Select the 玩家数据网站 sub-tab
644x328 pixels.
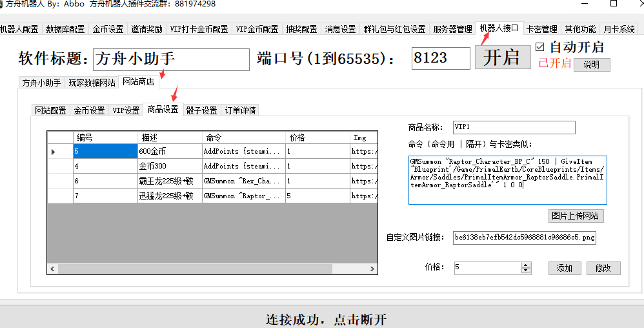92,83
